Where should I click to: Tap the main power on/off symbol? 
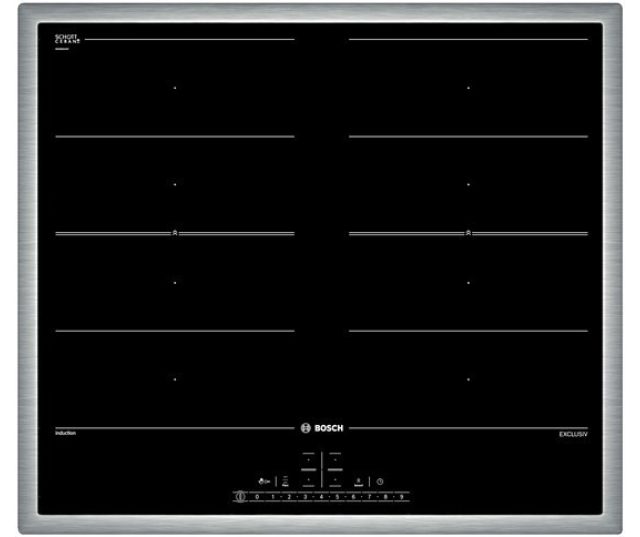point(240,497)
